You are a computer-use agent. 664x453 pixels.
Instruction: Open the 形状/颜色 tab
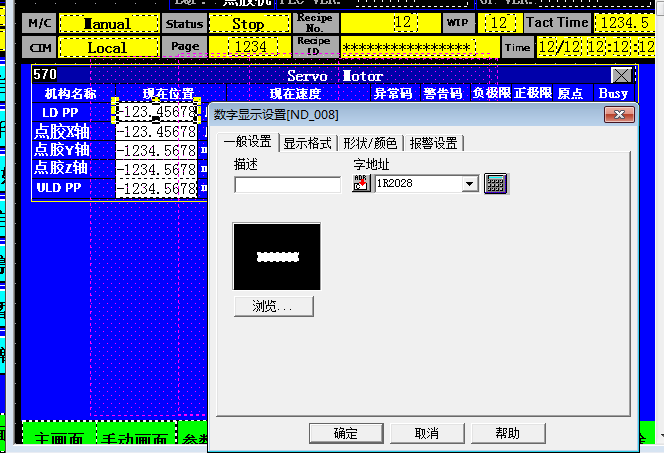369,143
